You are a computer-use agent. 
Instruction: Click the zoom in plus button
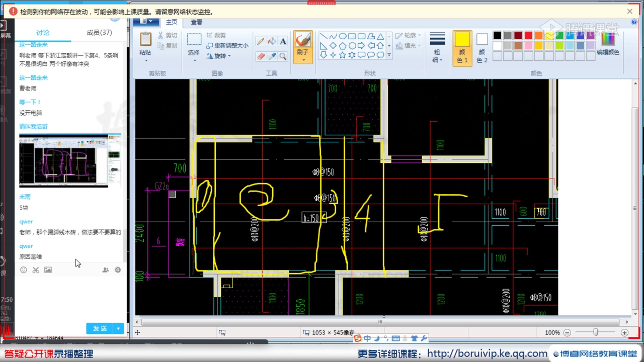[624, 333]
